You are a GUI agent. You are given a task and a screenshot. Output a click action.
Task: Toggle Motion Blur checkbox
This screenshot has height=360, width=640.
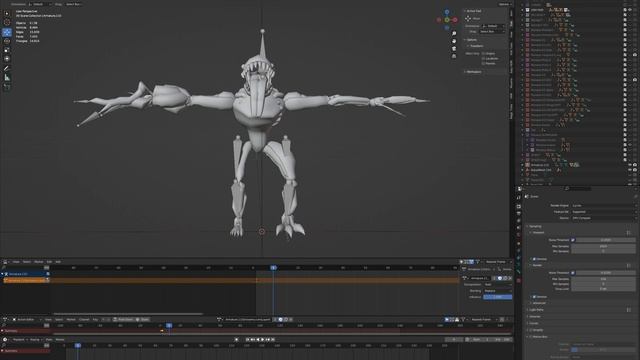[530, 337]
